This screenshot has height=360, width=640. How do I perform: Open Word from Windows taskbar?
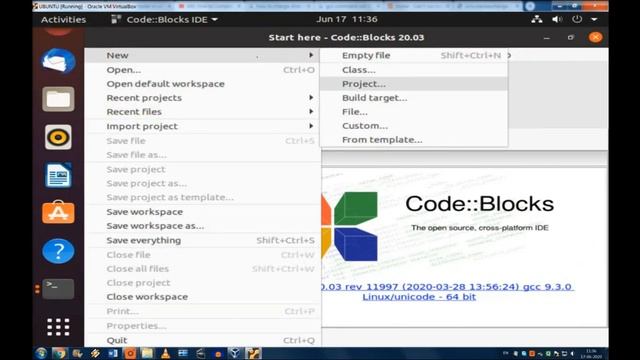113,353
